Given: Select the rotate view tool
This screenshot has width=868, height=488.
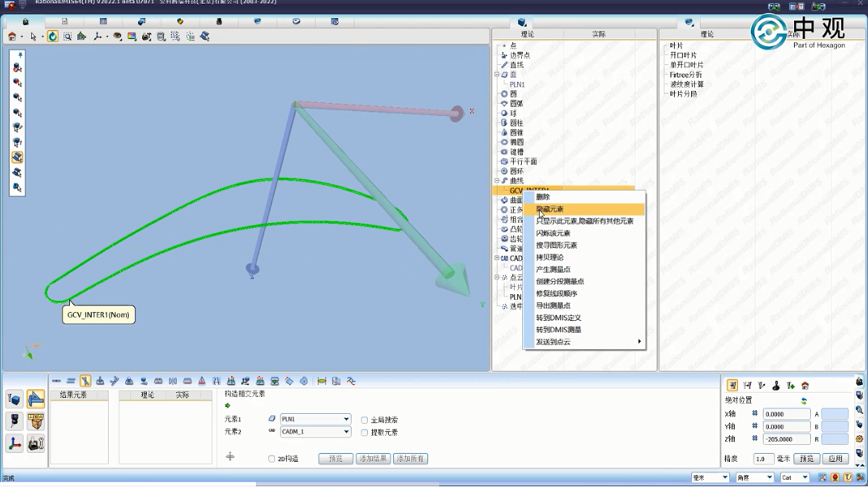Looking at the screenshot, I should tap(53, 37).
